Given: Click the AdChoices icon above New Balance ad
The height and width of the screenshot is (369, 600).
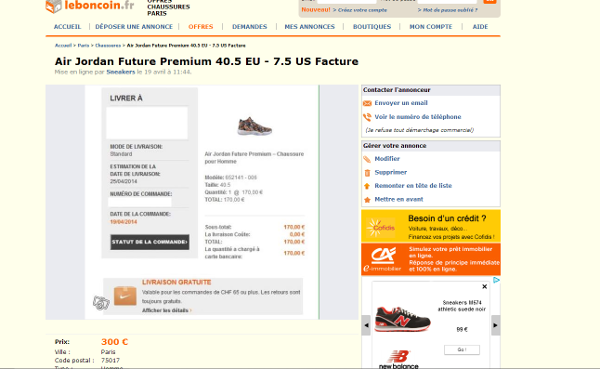Looking at the screenshot, I should [x=496, y=281].
